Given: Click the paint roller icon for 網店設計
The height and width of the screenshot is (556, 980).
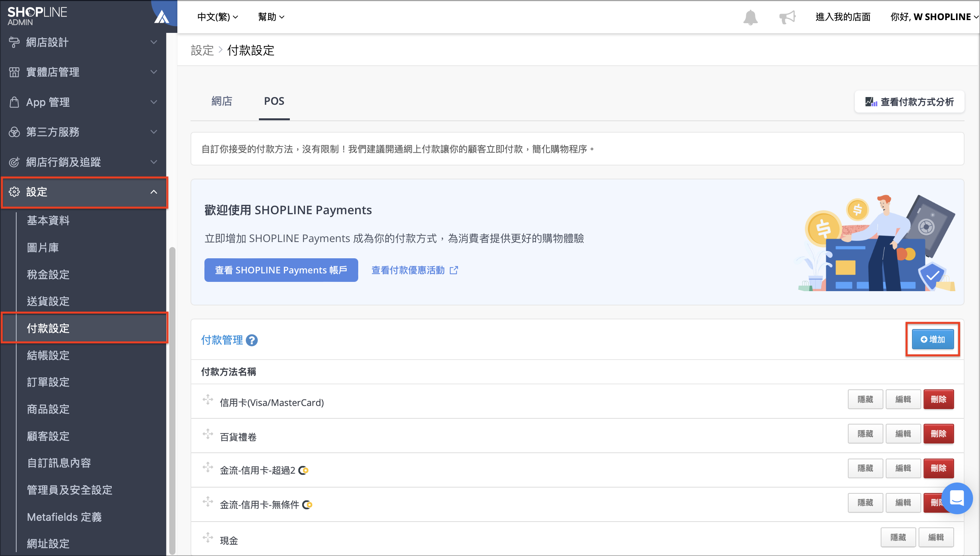Looking at the screenshot, I should tap(14, 42).
